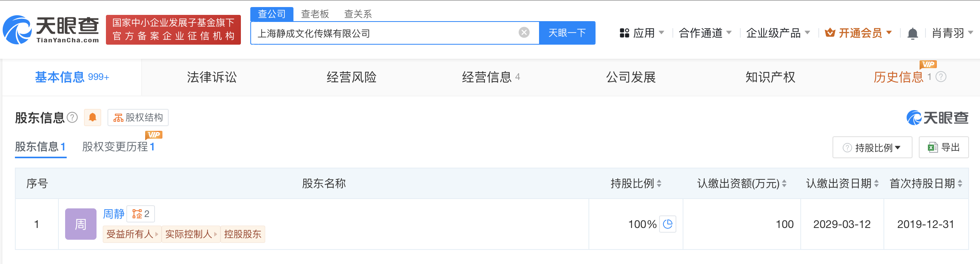Open the 持股比例 filter dropdown
The image size is (980, 264).
click(872, 148)
